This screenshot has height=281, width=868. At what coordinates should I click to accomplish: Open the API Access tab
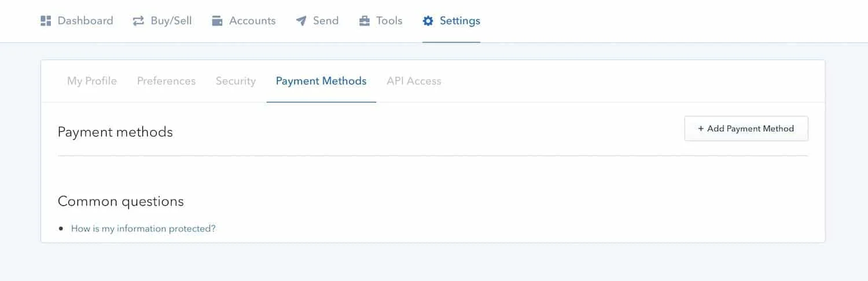pyautogui.click(x=414, y=81)
